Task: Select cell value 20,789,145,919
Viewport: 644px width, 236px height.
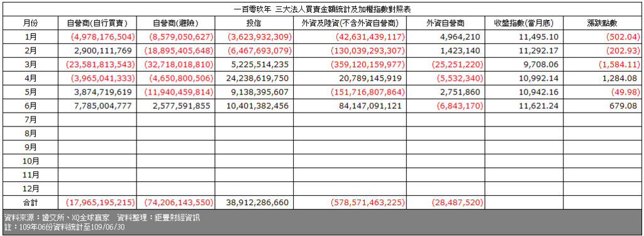Action: click(371, 79)
